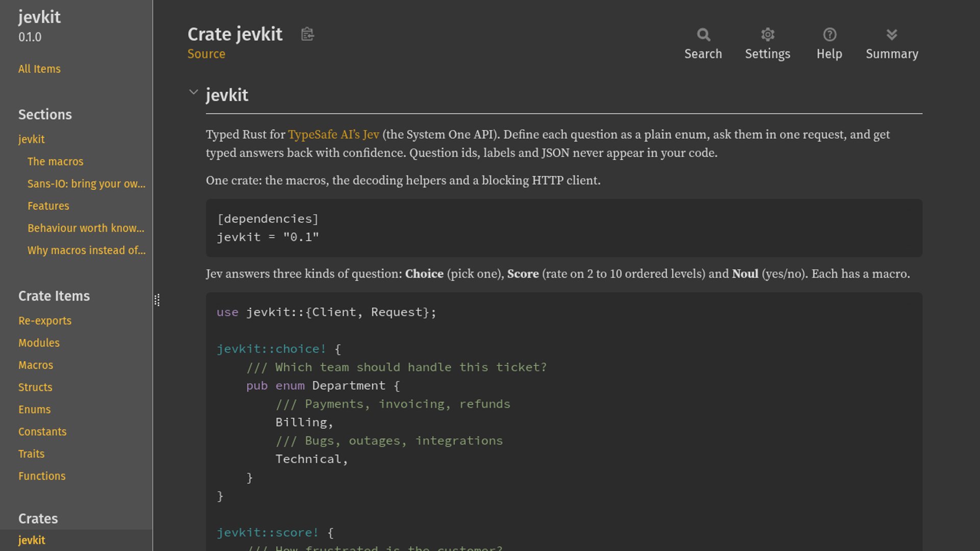Click the 'Technical,' variant text

click(x=312, y=459)
